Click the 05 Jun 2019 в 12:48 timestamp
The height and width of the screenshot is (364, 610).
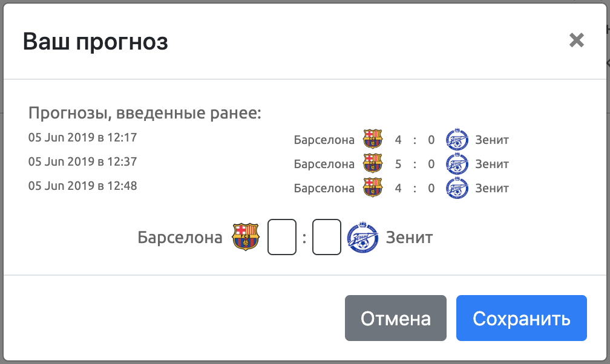83,186
